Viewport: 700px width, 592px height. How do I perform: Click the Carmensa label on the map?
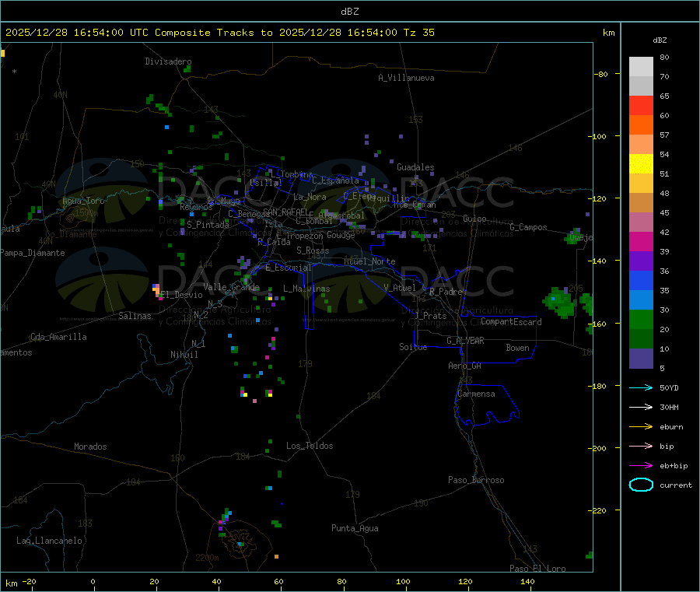(x=476, y=394)
